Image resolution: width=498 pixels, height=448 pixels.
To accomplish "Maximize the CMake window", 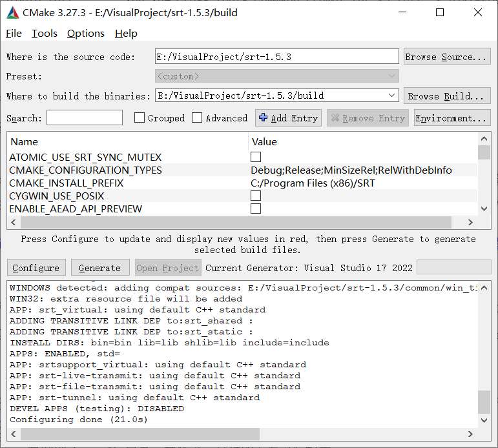I will pyautogui.click(x=440, y=12).
